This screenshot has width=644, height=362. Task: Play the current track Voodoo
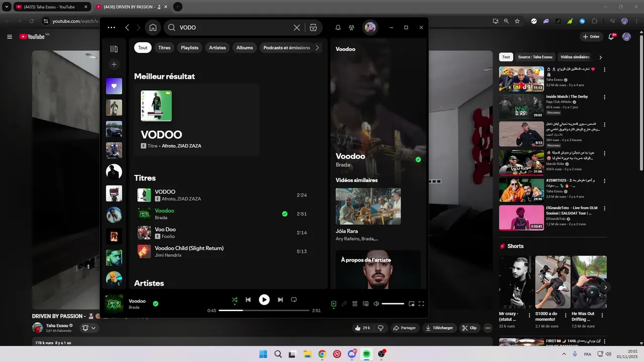coord(264,300)
